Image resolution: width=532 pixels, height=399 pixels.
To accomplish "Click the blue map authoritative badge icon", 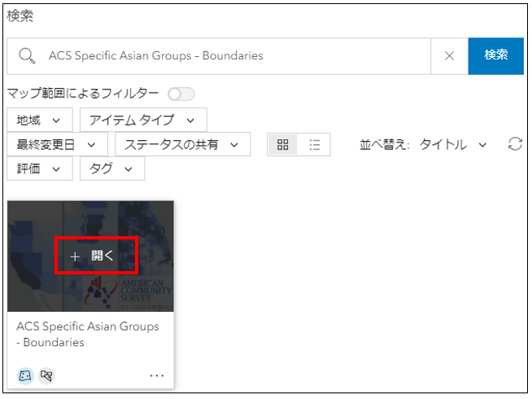I will pyautogui.click(x=25, y=375).
